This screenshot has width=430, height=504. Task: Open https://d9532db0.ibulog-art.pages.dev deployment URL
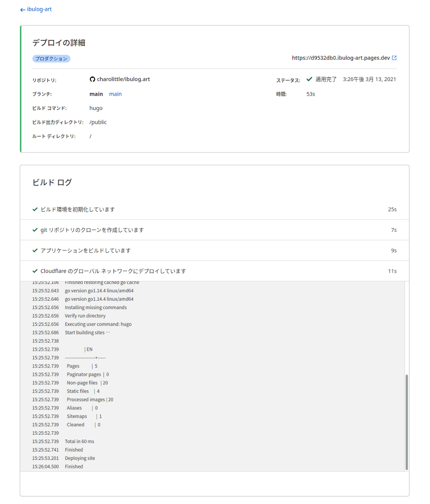click(341, 58)
